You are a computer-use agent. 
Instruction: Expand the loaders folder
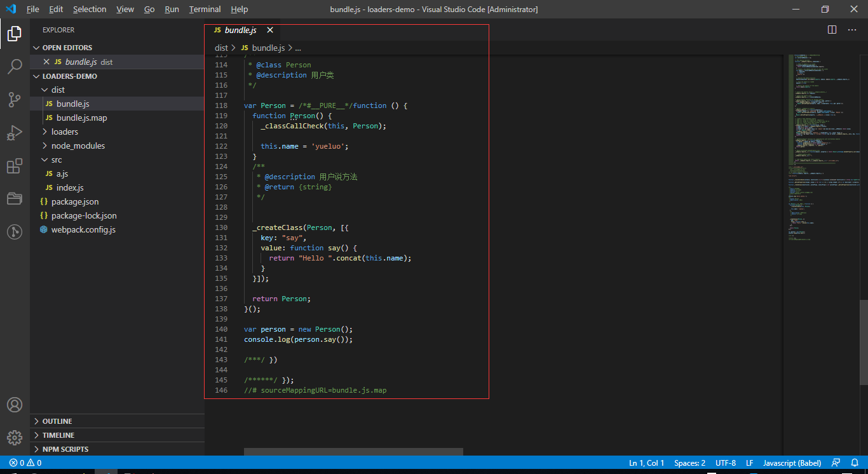tap(64, 132)
